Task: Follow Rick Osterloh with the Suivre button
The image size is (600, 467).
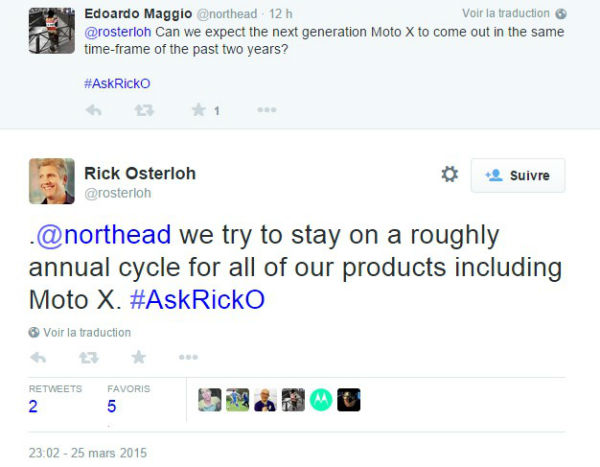Action: click(x=517, y=175)
